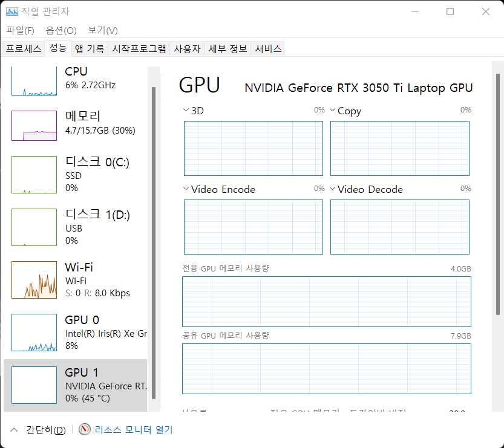The image size is (504, 448).
Task: Switch to the 시작프로그램 tab
Action: (139, 49)
